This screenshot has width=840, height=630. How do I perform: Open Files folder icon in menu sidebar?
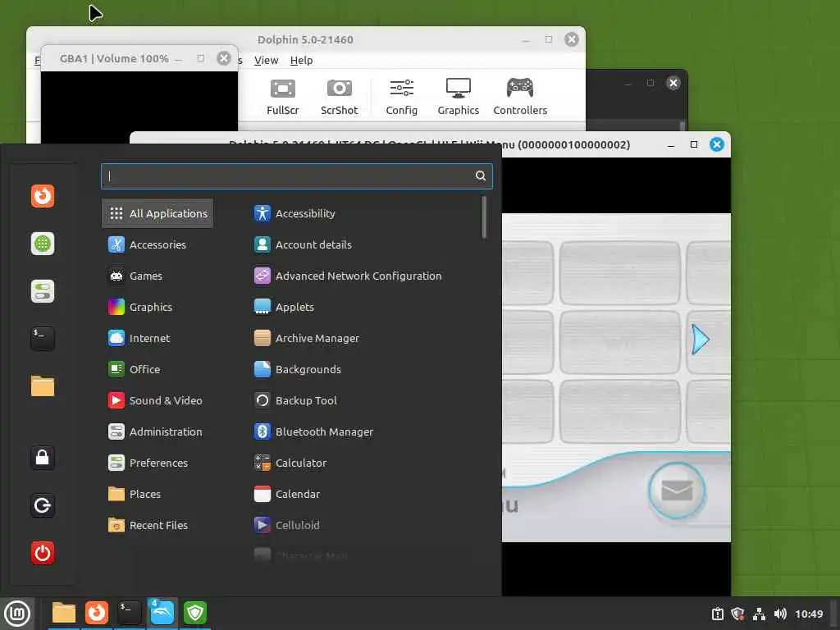pos(43,386)
